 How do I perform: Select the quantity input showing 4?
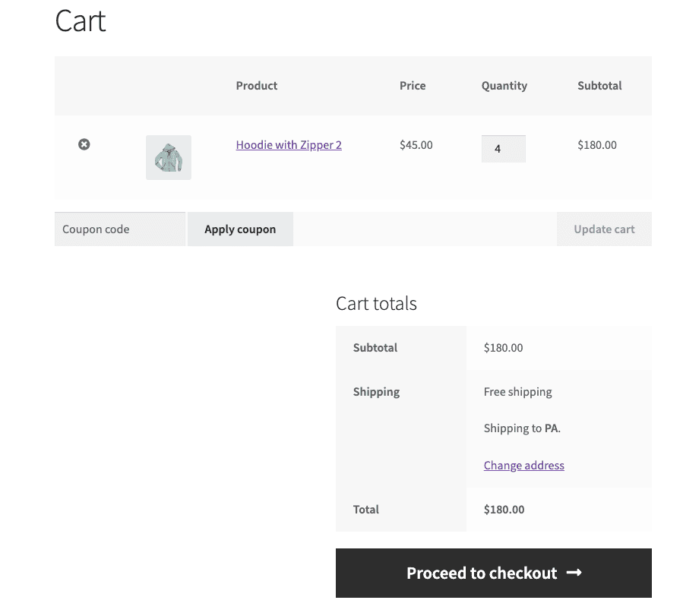503,149
